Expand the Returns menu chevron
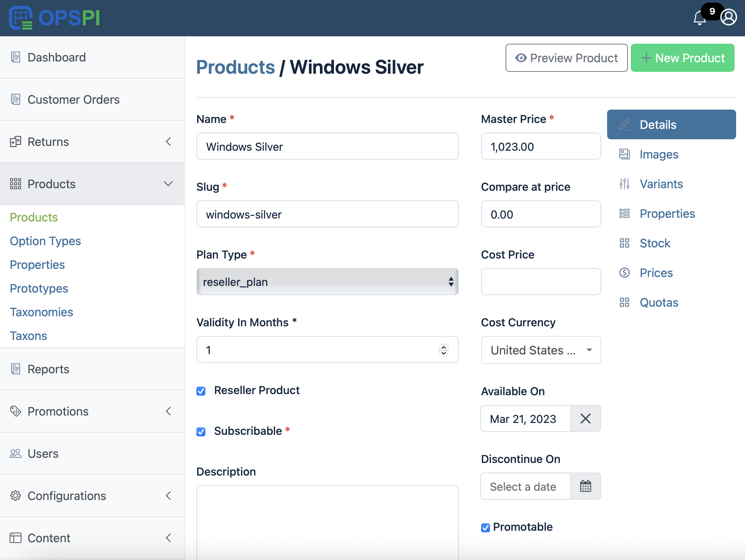745x560 pixels. point(169,141)
